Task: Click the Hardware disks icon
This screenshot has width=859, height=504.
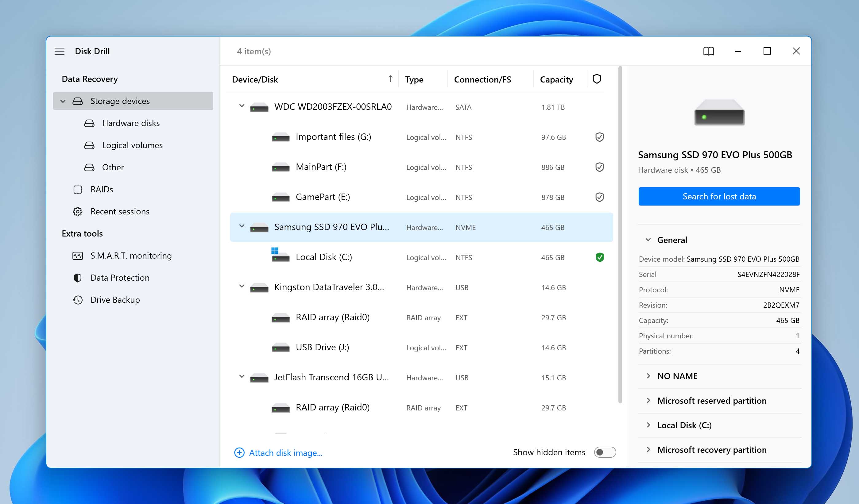Action: tap(89, 123)
